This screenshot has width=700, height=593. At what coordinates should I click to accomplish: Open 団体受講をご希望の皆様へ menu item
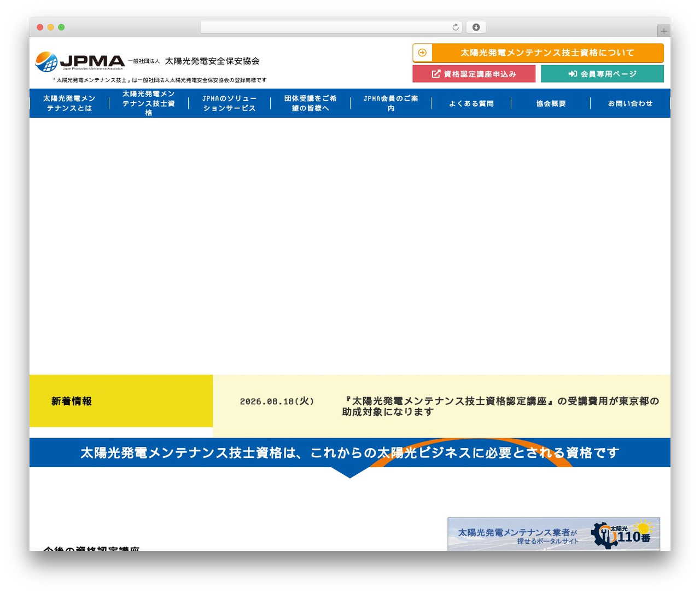[x=310, y=103]
